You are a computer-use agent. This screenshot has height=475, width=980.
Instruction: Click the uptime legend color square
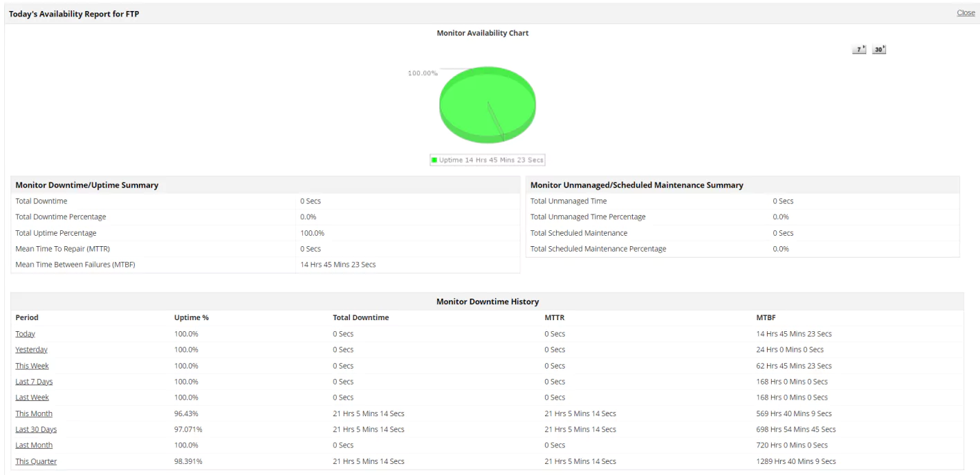(434, 159)
